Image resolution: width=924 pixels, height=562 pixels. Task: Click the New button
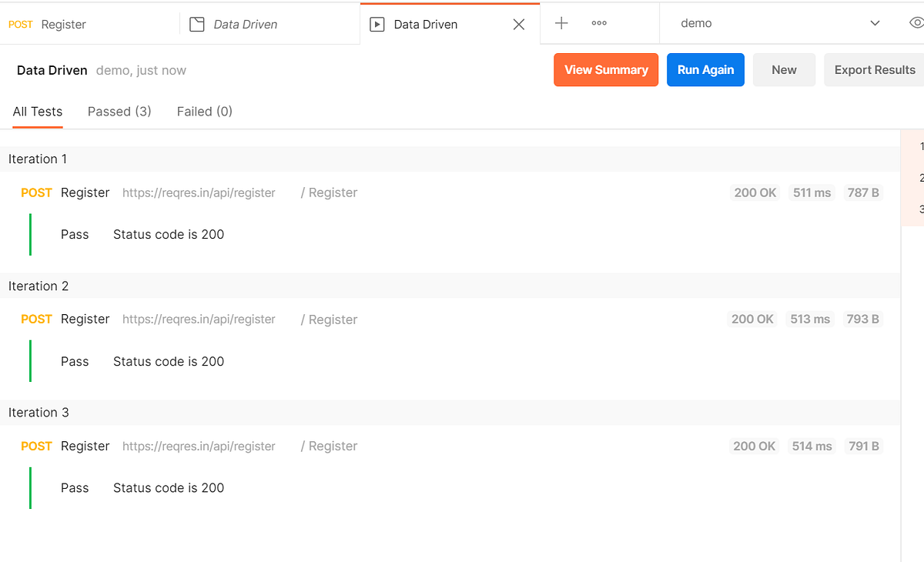pyautogui.click(x=784, y=69)
